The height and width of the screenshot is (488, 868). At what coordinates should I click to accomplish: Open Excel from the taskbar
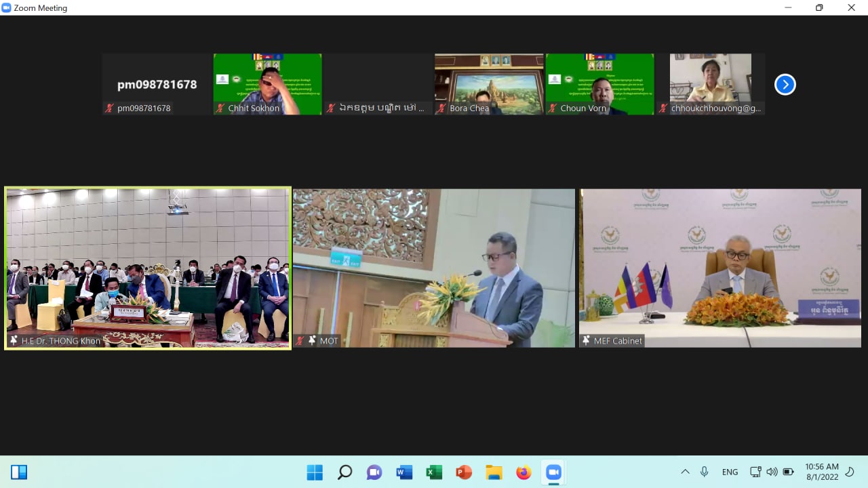(434, 472)
